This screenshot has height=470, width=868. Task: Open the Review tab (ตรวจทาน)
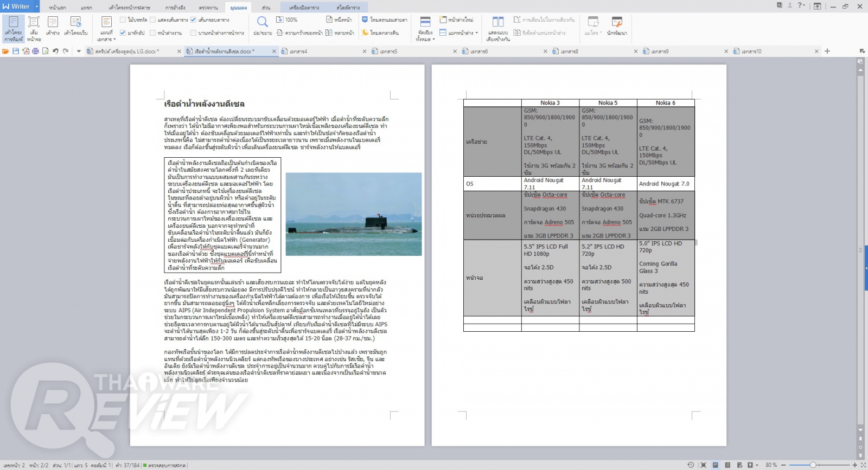(x=208, y=8)
